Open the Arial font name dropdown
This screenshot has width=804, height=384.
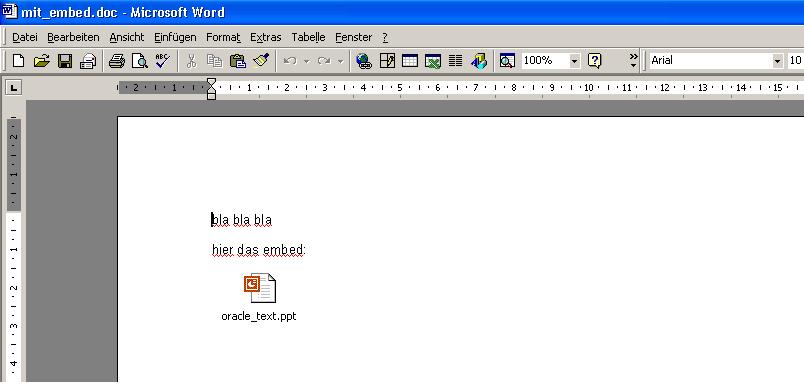pos(778,61)
